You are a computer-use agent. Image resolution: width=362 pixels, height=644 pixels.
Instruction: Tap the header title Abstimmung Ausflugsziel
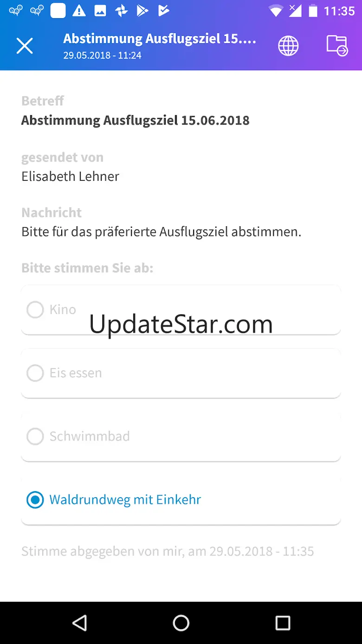[x=160, y=38]
